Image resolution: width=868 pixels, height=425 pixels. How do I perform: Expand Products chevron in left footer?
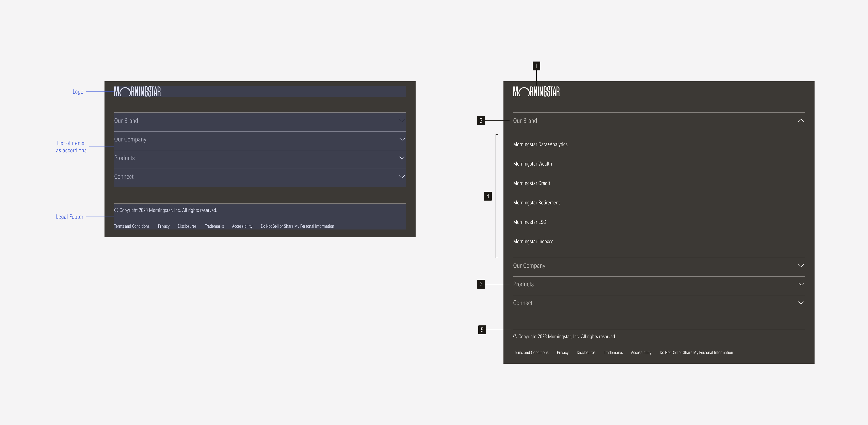pyautogui.click(x=402, y=158)
